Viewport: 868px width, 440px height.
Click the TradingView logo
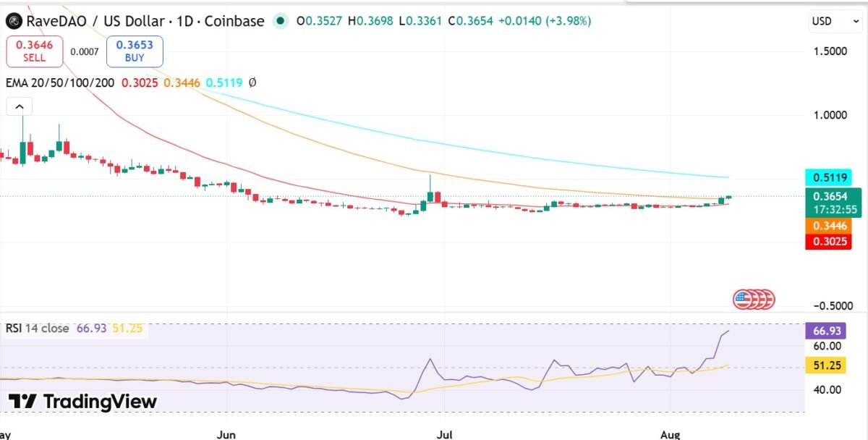82,402
